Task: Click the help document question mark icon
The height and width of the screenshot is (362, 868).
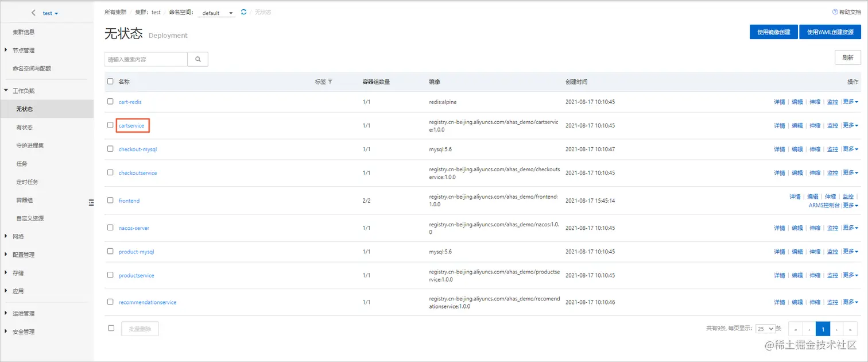Action: 835,12
